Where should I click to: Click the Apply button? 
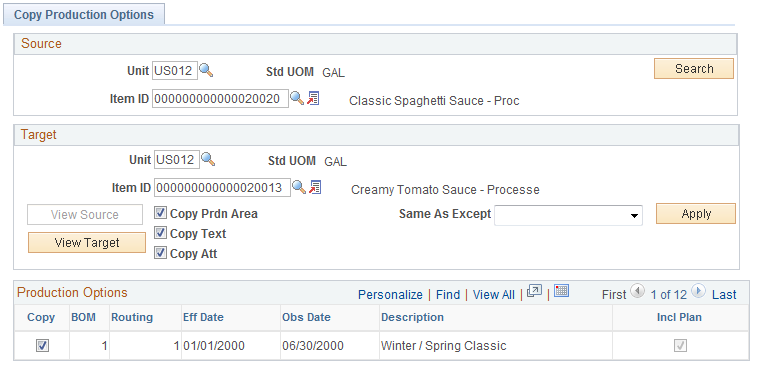696,214
